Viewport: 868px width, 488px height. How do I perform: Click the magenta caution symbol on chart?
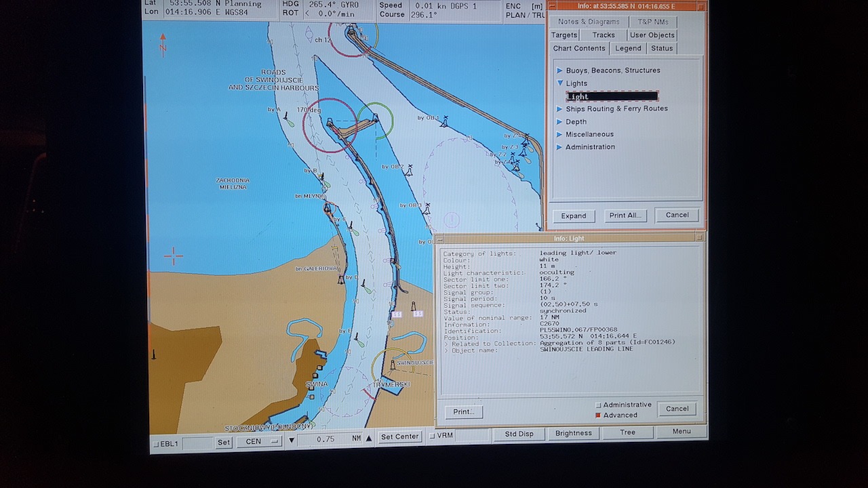tap(452, 220)
